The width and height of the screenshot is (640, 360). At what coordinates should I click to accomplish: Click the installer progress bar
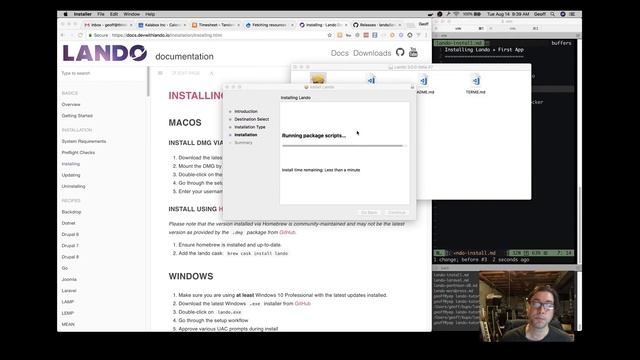(344, 145)
